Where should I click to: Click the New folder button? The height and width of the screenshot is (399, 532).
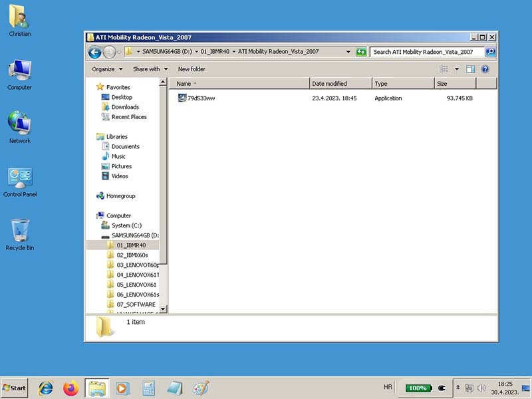pyautogui.click(x=192, y=69)
